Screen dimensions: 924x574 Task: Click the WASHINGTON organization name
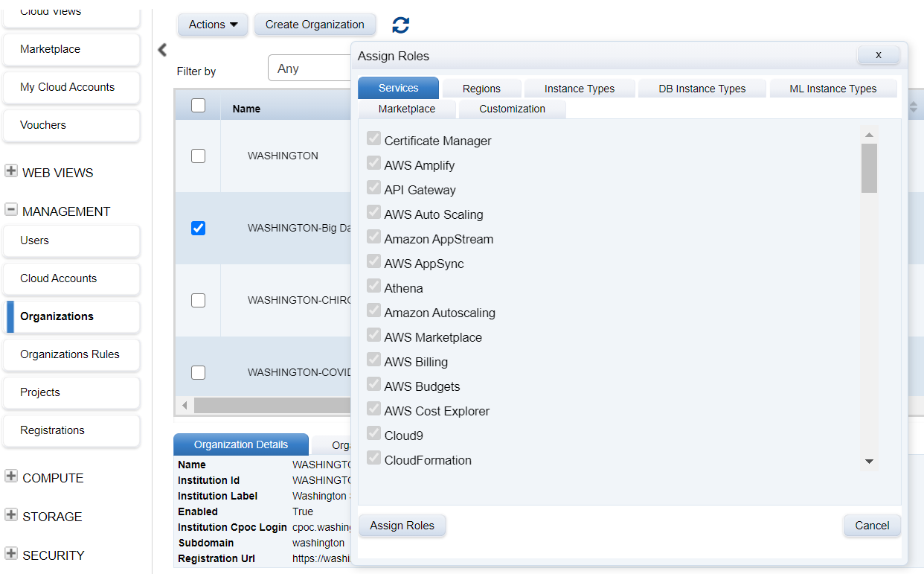283,156
